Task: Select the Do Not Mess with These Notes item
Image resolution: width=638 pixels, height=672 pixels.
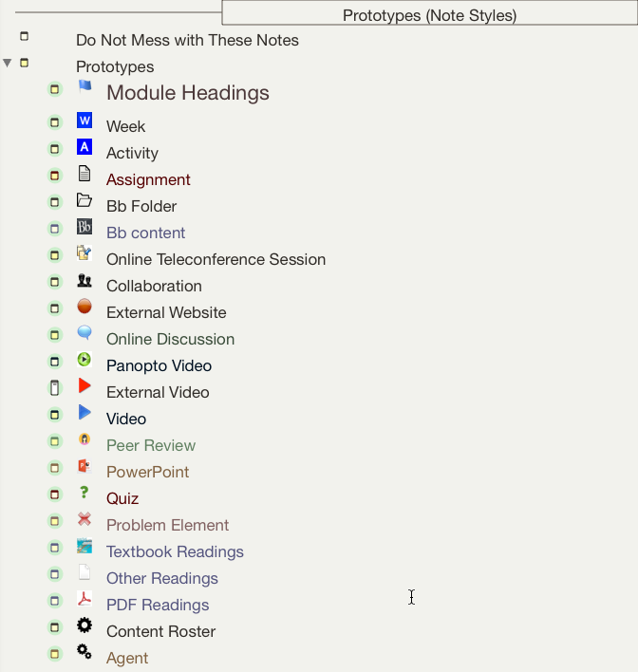Action: (187, 40)
